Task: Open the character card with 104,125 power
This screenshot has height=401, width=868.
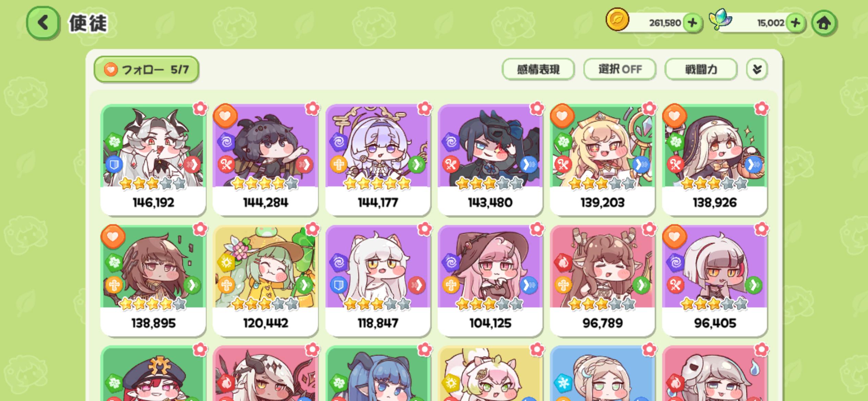Action: [x=490, y=280]
